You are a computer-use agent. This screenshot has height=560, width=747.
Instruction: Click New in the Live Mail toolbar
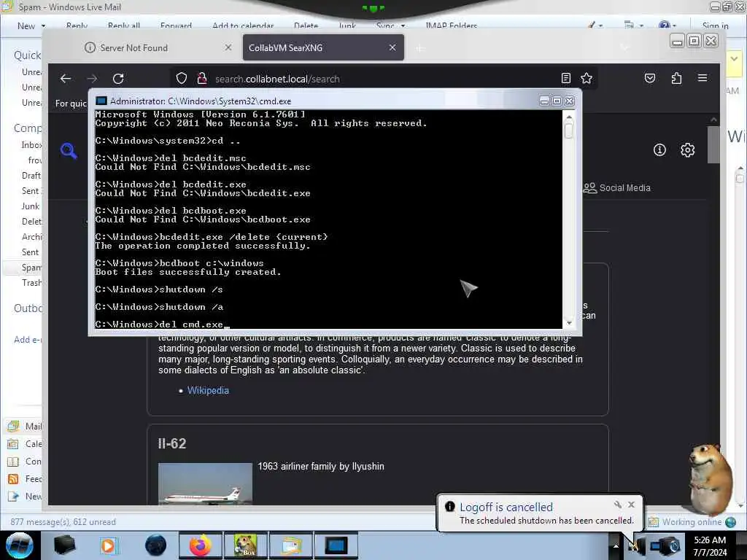tap(26, 26)
